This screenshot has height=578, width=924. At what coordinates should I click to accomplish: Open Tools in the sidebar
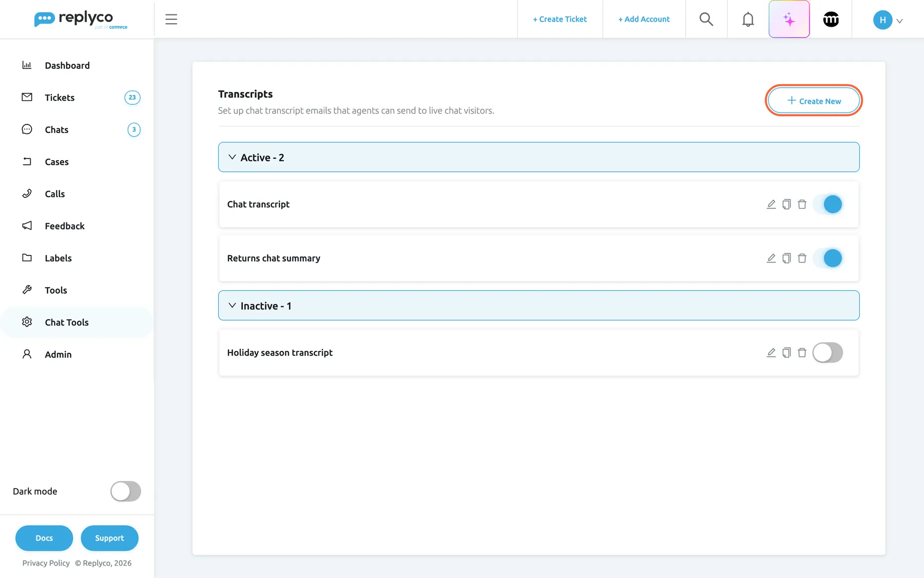click(77, 290)
